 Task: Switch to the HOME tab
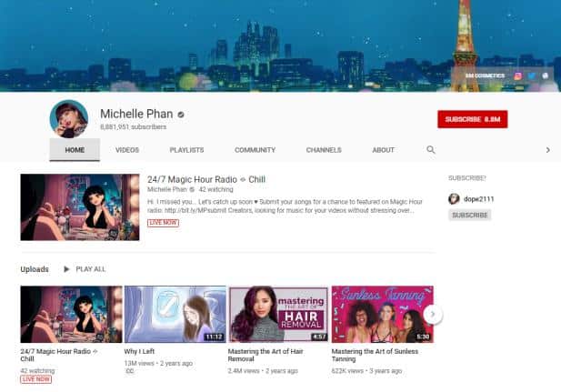tap(75, 150)
